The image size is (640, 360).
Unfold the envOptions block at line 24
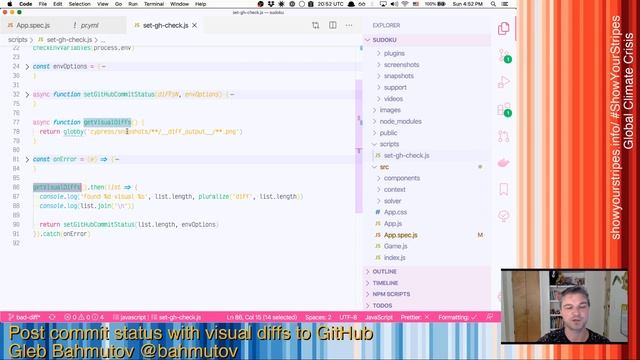click(27, 67)
